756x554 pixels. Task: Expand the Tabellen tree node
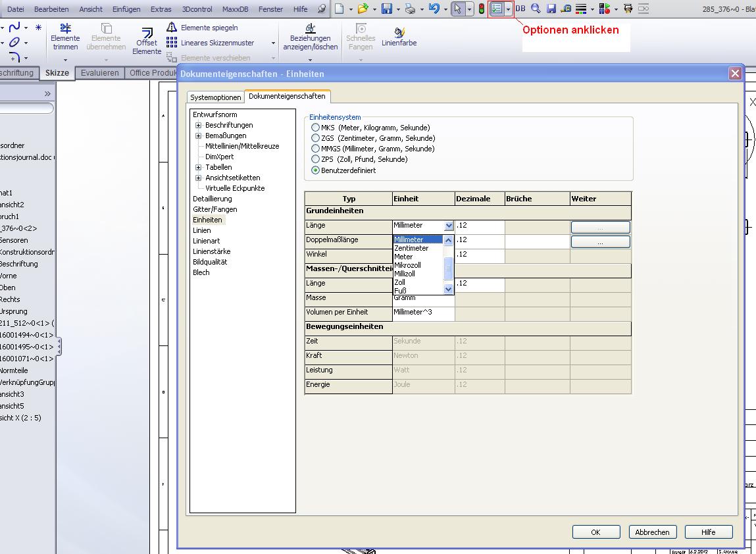click(x=198, y=167)
